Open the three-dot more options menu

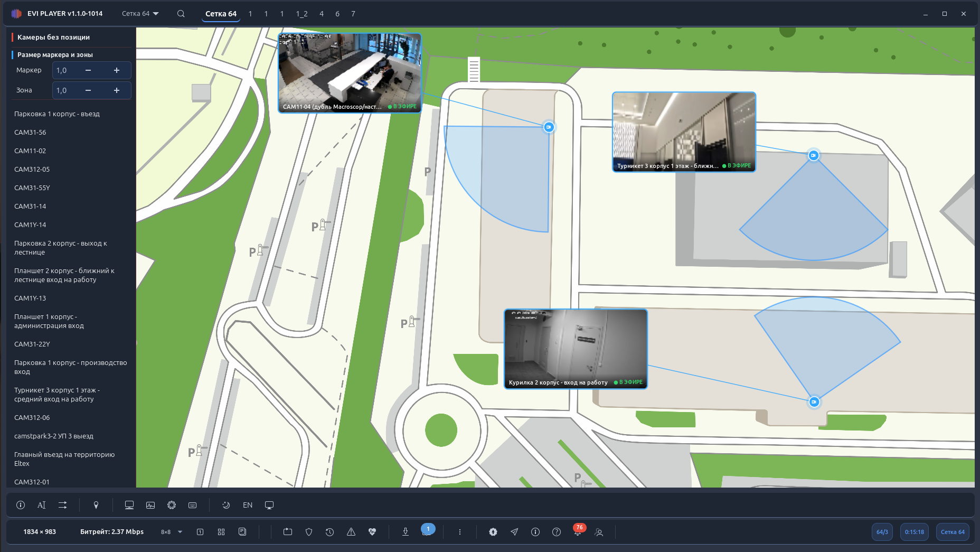pyautogui.click(x=460, y=532)
